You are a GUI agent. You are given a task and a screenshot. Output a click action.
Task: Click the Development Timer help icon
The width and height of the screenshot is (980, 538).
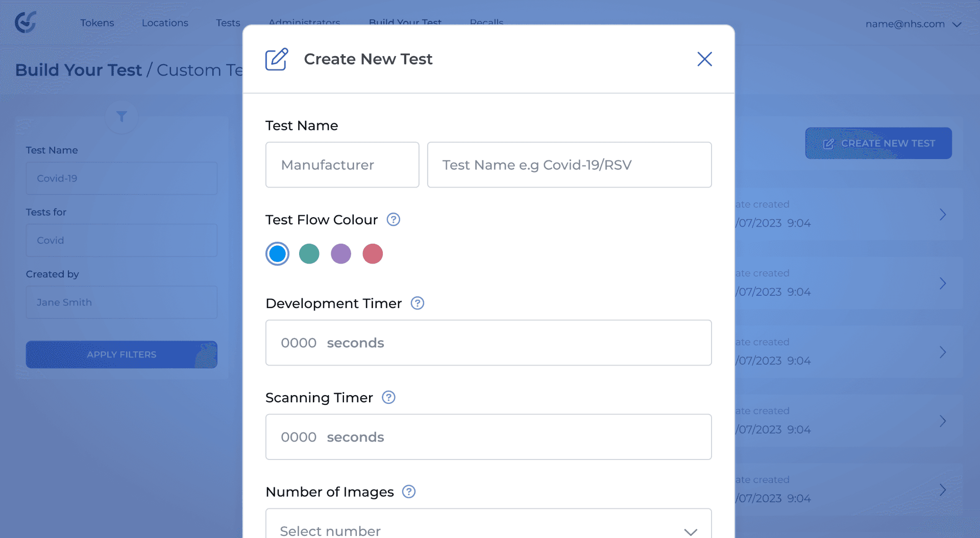[x=417, y=303]
